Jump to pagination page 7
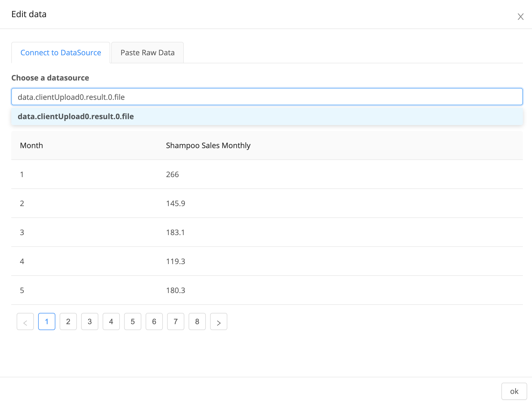 [x=176, y=321]
